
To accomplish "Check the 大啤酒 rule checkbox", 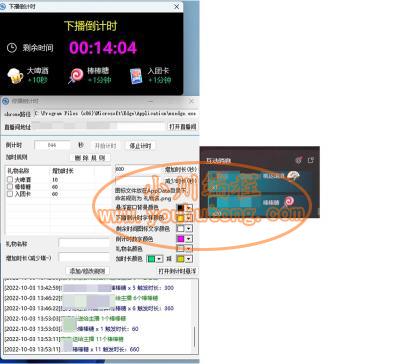I will [x=10, y=179].
